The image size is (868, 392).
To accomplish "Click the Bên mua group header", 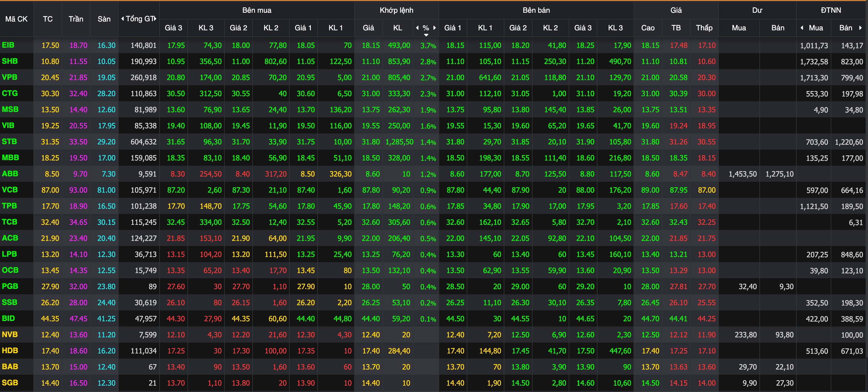I will (x=257, y=10).
